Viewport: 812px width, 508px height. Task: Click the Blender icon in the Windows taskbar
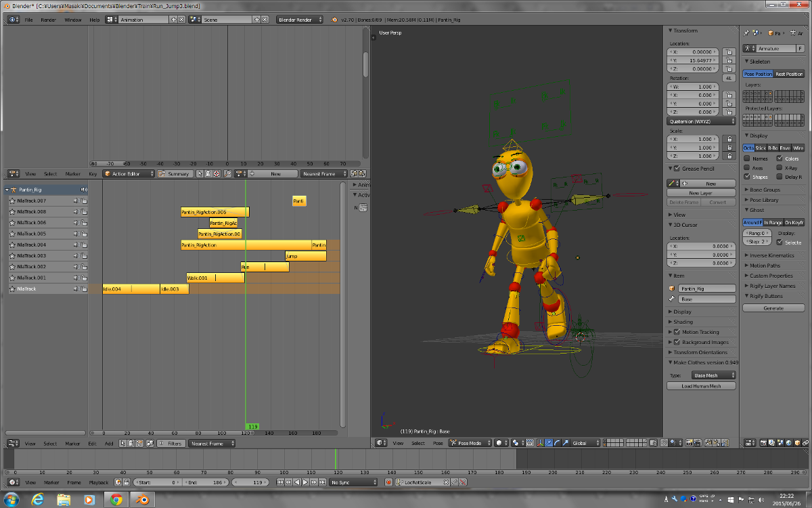(x=143, y=500)
